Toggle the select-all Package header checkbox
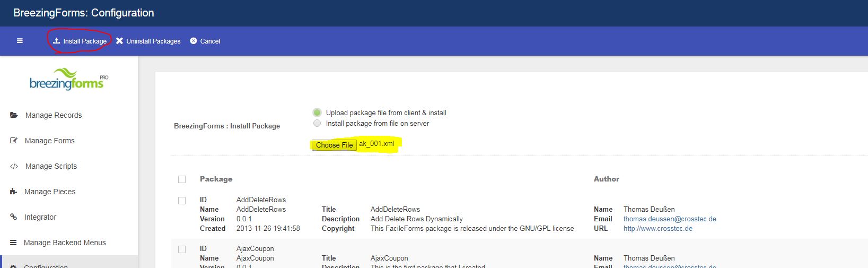 click(182, 179)
